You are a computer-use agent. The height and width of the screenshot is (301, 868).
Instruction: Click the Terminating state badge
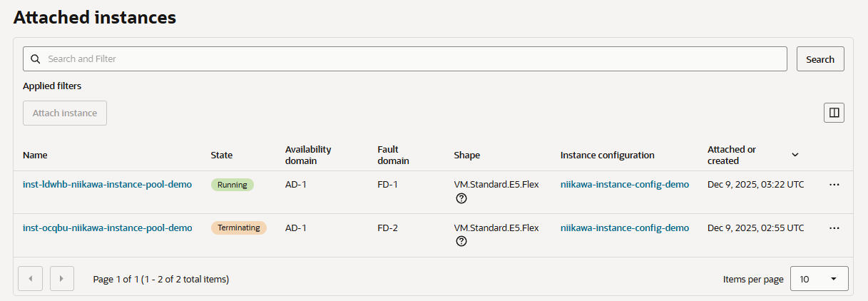238,228
